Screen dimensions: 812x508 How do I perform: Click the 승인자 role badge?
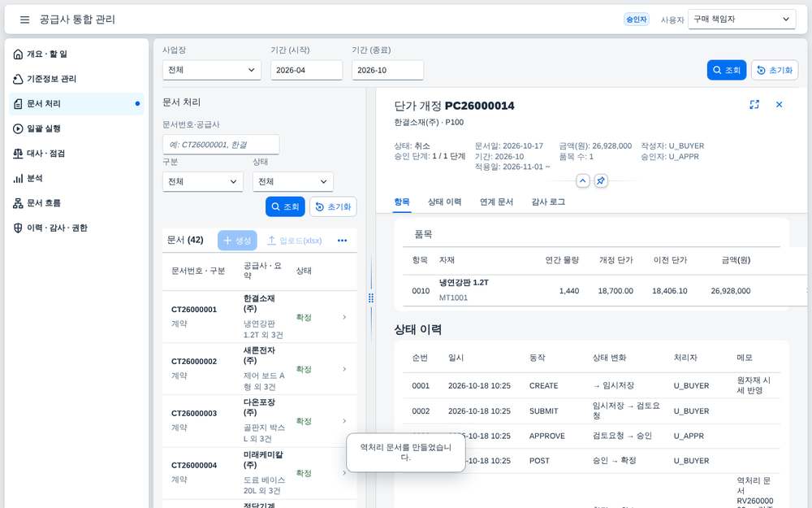pos(636,20)
